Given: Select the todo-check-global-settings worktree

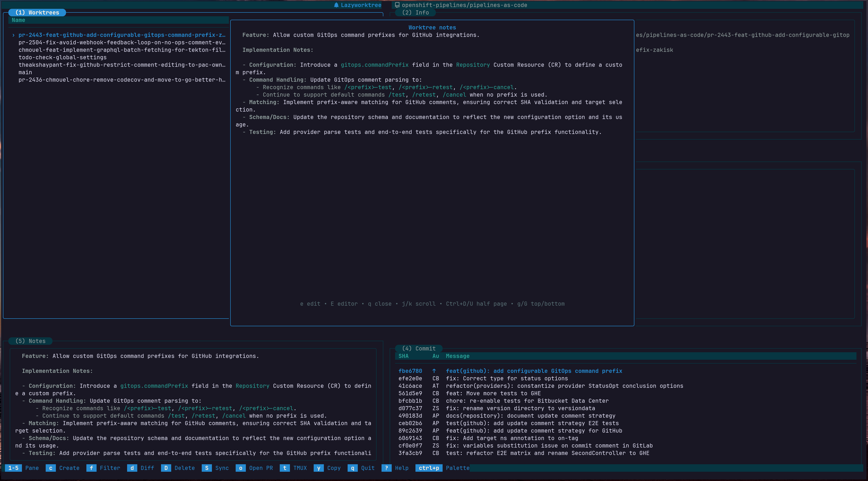Looking at the screenshot, I should (62, 57).
